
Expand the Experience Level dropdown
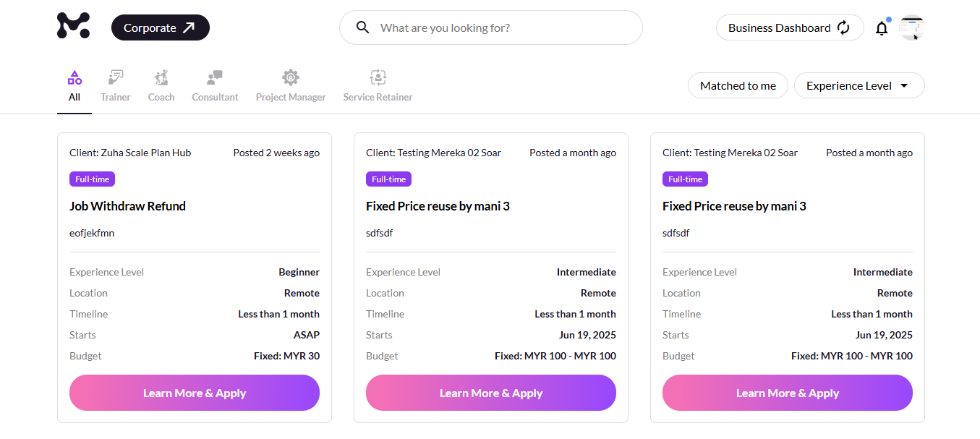coord(858,85)
